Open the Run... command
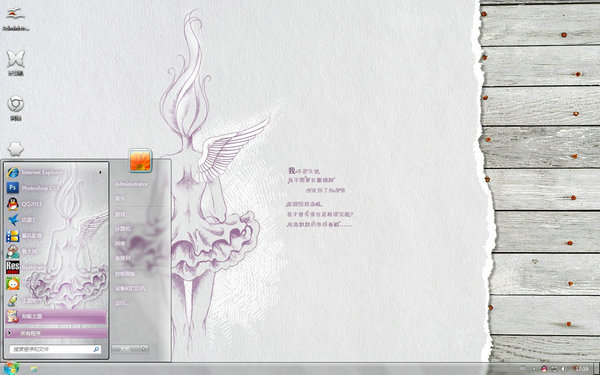The height and width of the screenshot is (375, 600). coord(121,303)
